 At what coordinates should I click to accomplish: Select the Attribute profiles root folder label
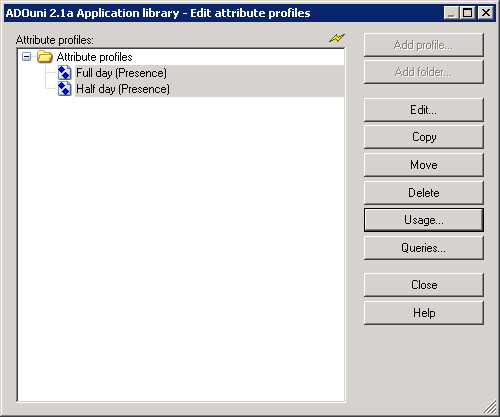click(94, 57)
